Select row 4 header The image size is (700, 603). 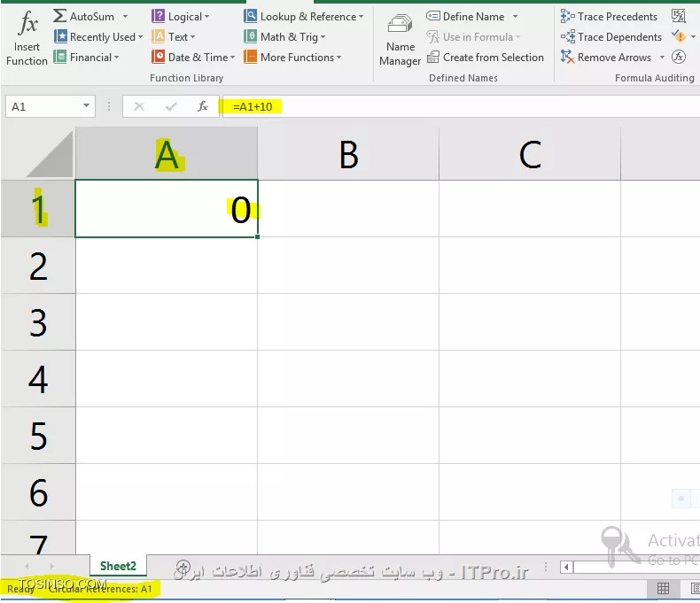click(38, 379)
